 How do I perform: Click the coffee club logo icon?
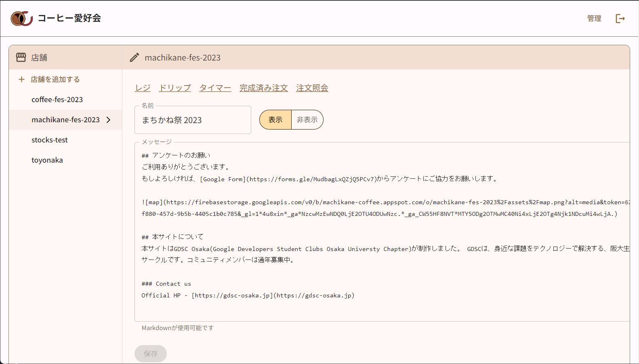coord(21,19)
